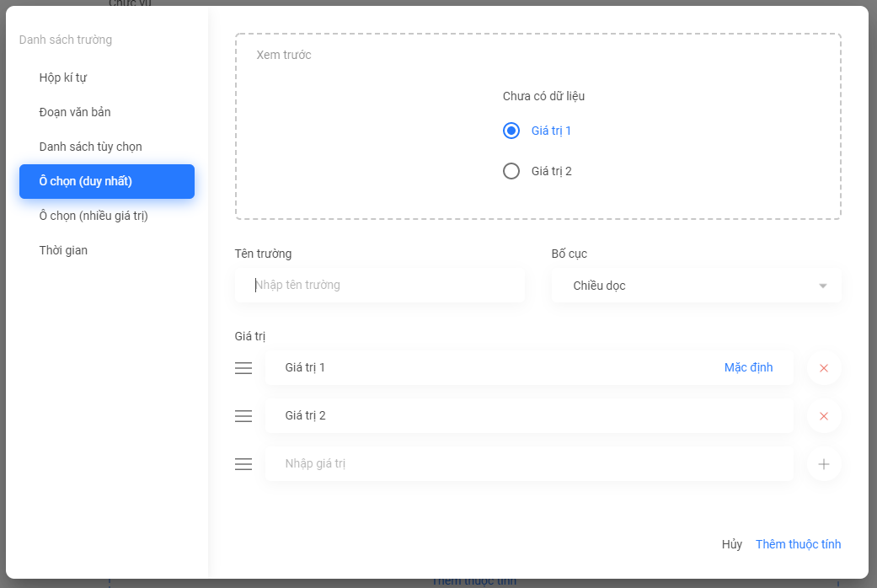Click Danh sách trường heading

click(66, 40)
